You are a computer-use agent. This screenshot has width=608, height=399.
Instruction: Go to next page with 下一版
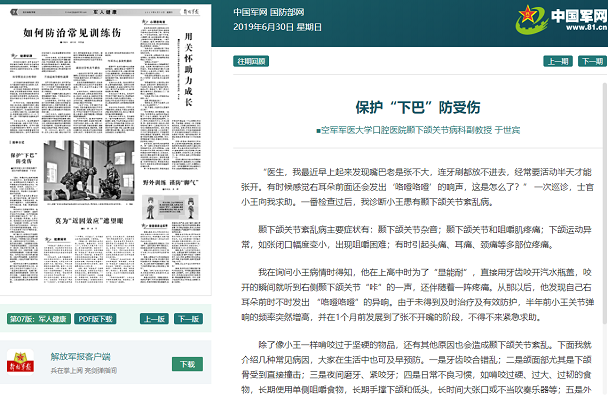coord(188,319)
